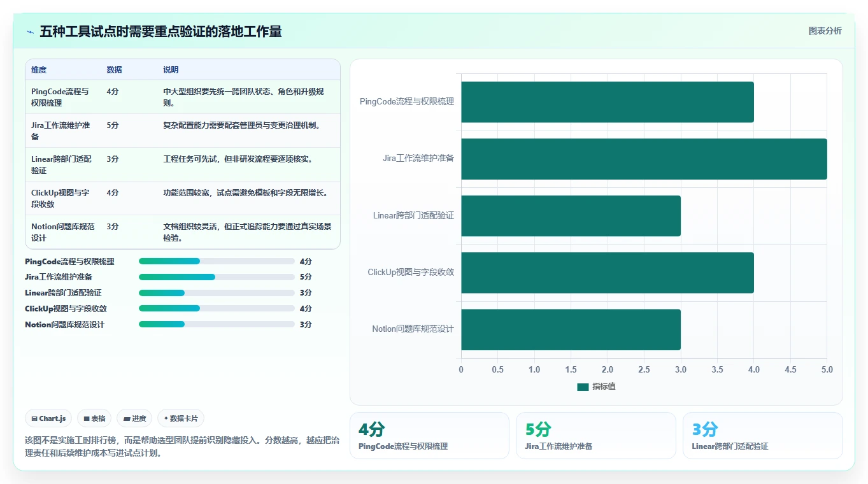Click the page title 五种工具试点时需要重点验证的落地工作量

(x=160, y=31)
